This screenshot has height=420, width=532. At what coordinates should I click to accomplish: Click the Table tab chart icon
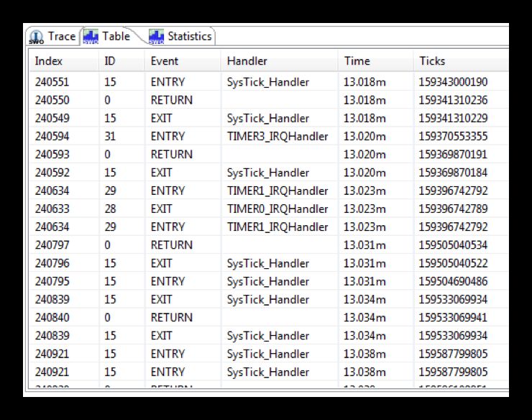click(x=91, y=37)
